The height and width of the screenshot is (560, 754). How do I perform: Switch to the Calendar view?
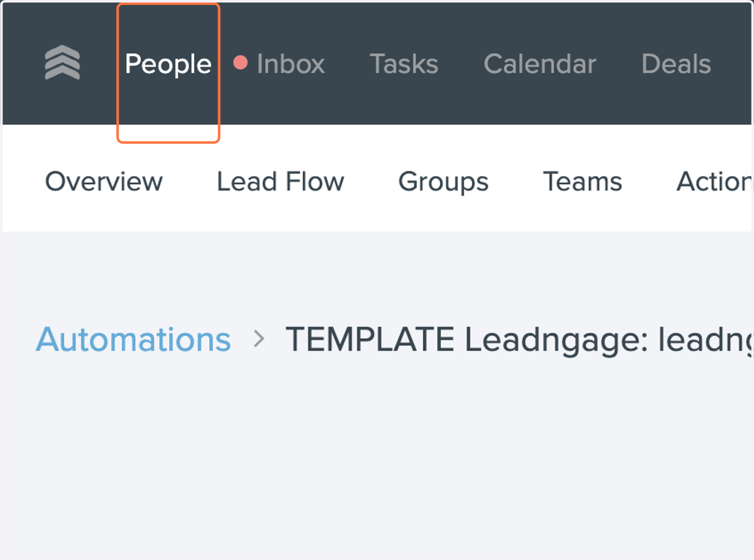coord(540,64)
